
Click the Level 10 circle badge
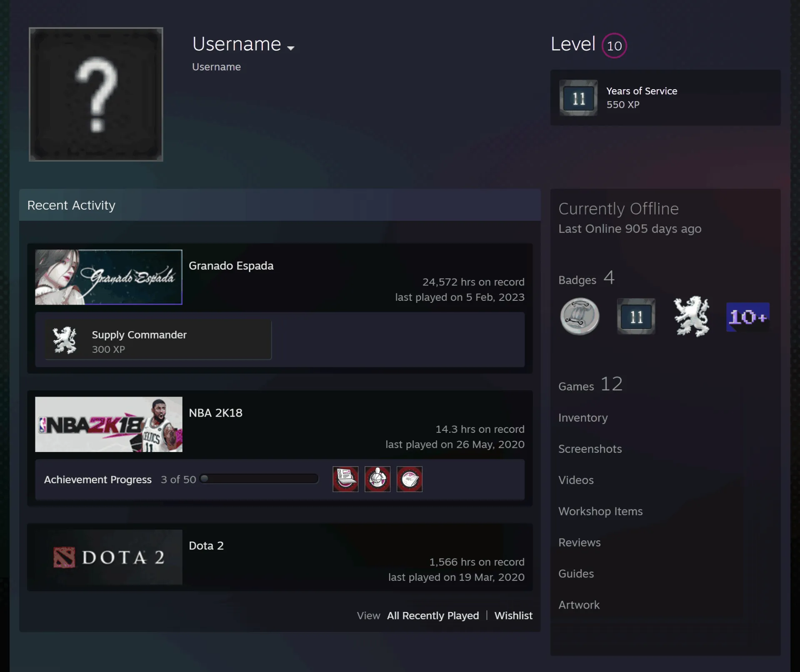click(x=614, y=45)
